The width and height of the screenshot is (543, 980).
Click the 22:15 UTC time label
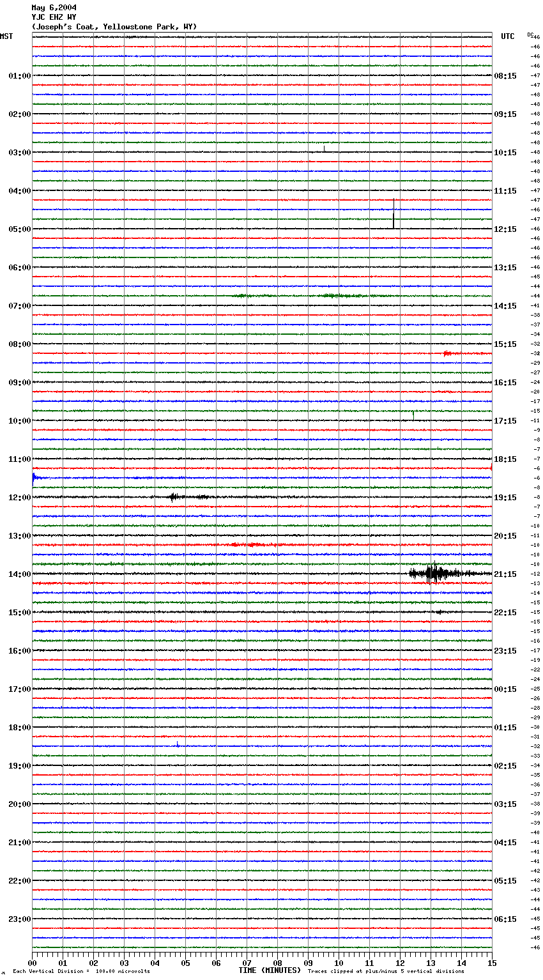[x=505, y=613]
